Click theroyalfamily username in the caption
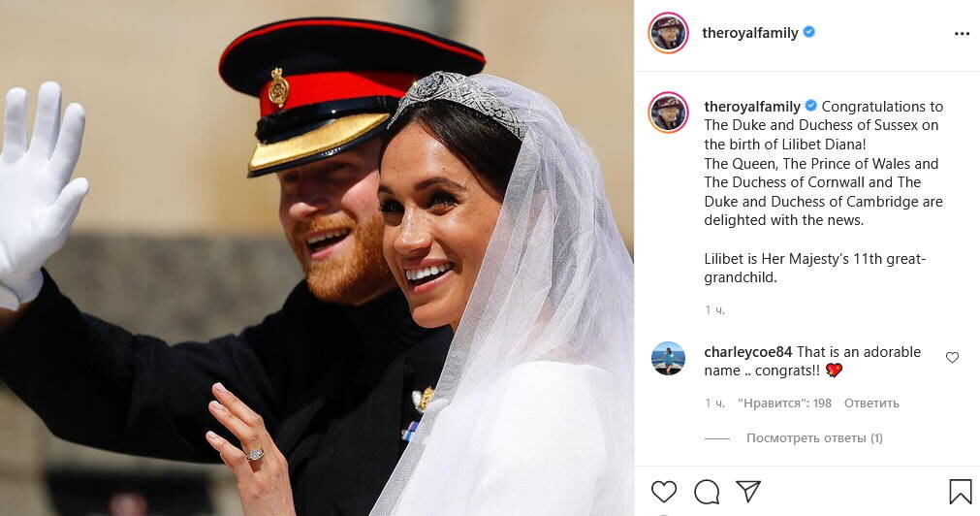980x516 pixels. point(752,107)
